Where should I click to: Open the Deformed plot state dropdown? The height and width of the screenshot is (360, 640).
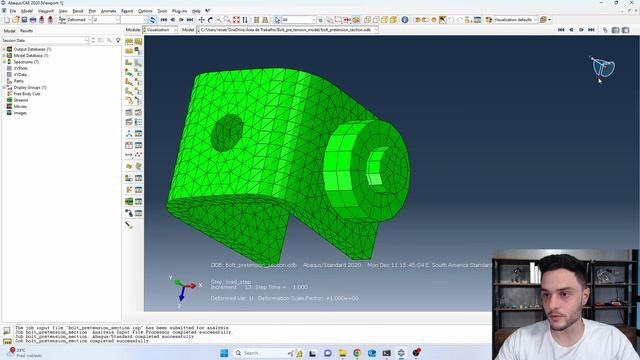(x=89, y=20)
